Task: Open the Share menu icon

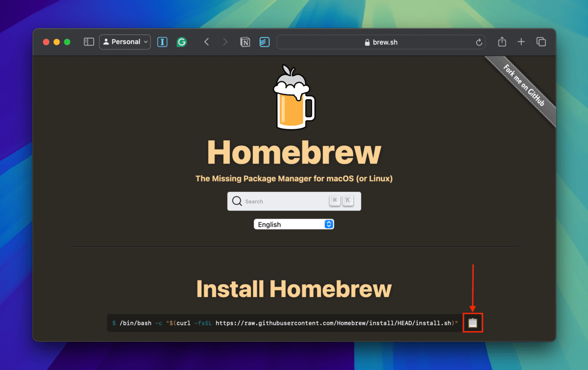Action: (502, 42)
